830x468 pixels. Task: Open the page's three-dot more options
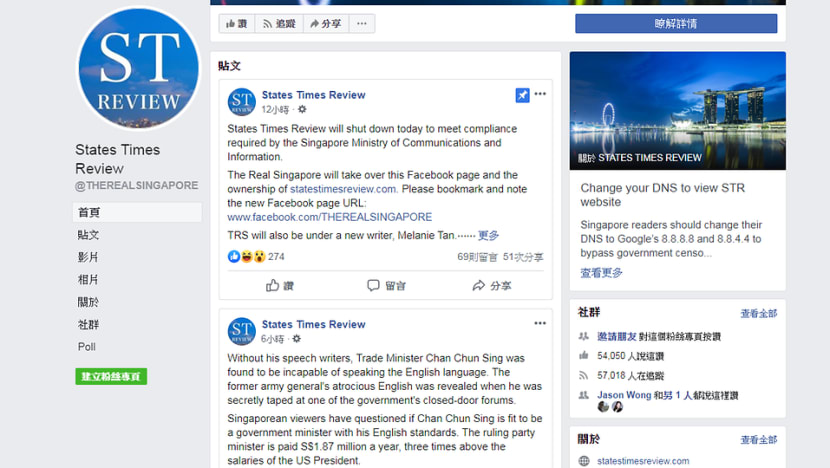[362, 23]
